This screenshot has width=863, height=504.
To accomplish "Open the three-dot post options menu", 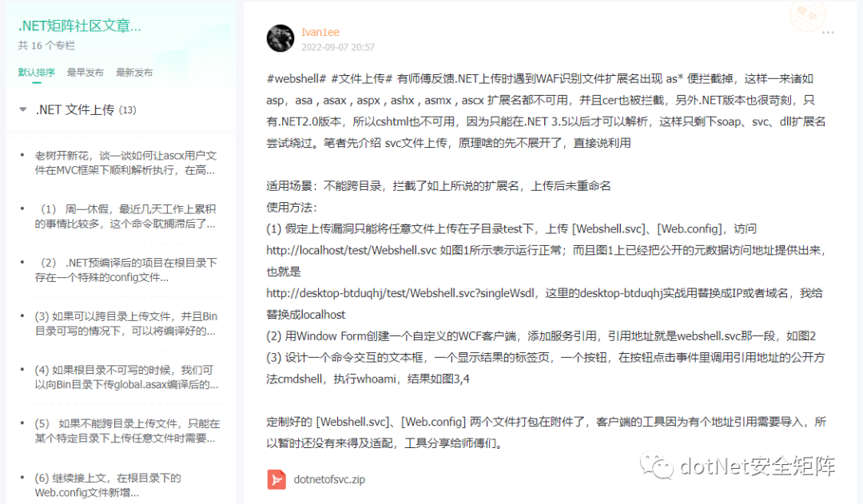I will click(828, 33).
